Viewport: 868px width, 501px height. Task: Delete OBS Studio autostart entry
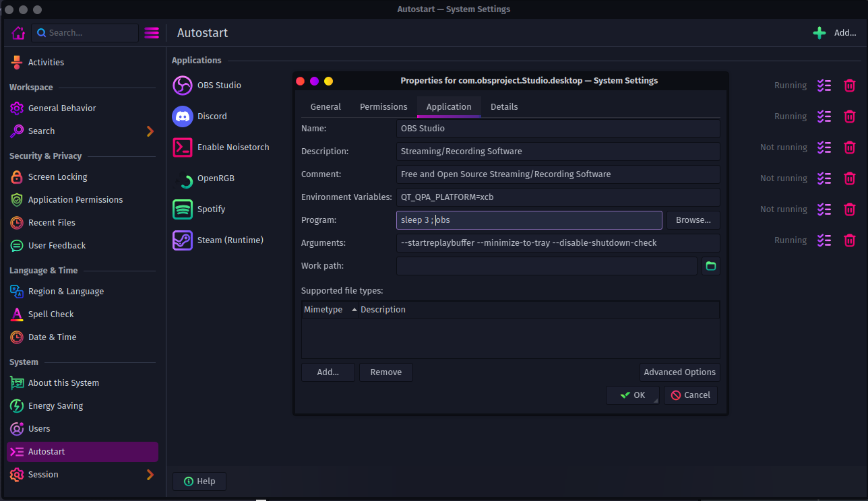pos(850,86)
